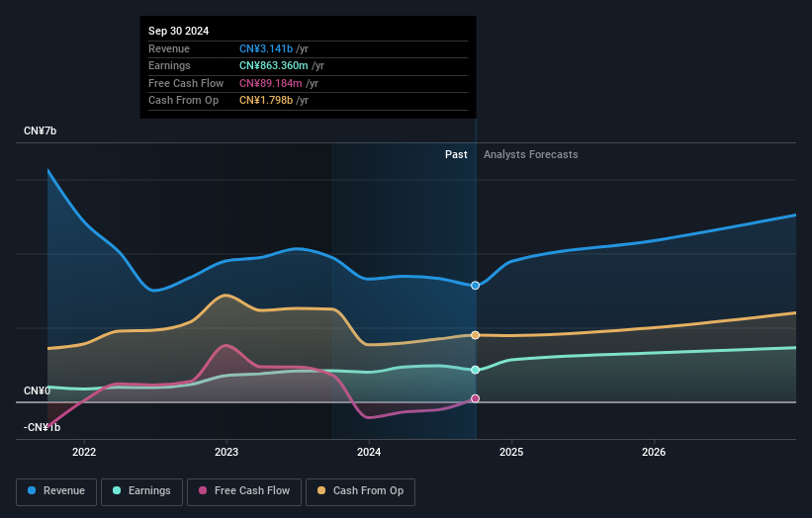
Task: Toggle the Revenue legend button
Action: coord(56,491)
